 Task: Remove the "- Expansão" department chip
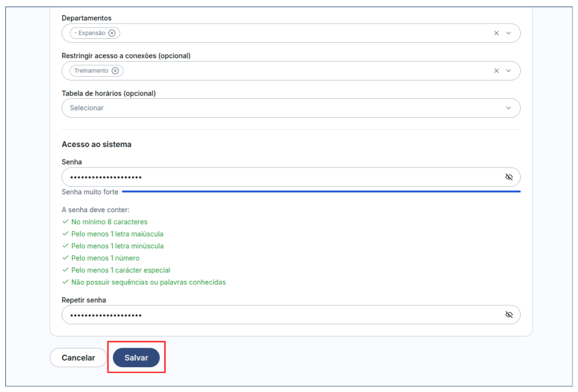(x=112, y=33)
